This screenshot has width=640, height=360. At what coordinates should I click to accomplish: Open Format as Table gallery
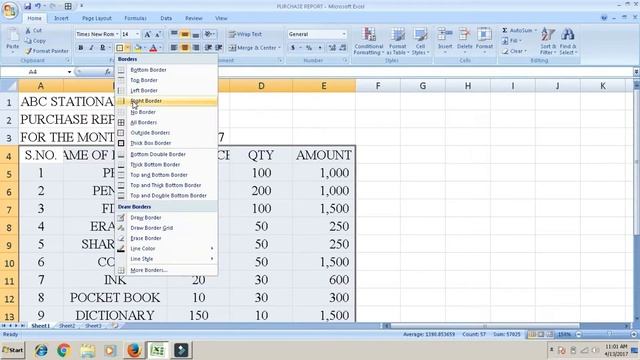pos(398,41)
